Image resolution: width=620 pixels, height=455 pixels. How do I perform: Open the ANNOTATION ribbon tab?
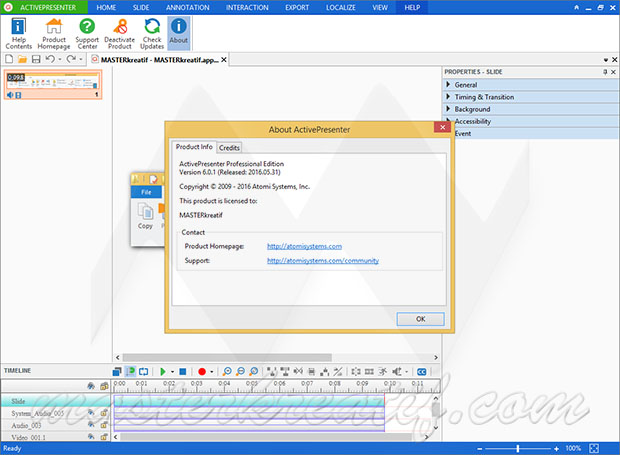tap(188, 8)
